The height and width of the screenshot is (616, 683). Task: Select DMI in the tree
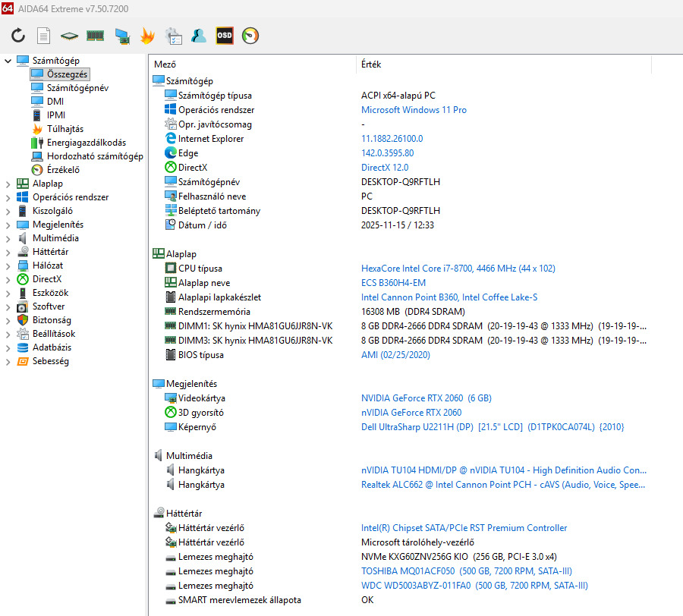coord(55,102)
